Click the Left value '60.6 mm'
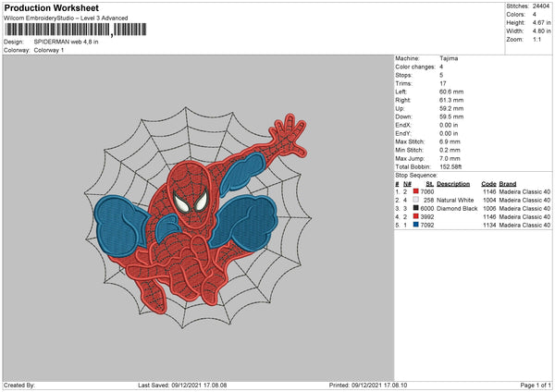 coord(451,92)
